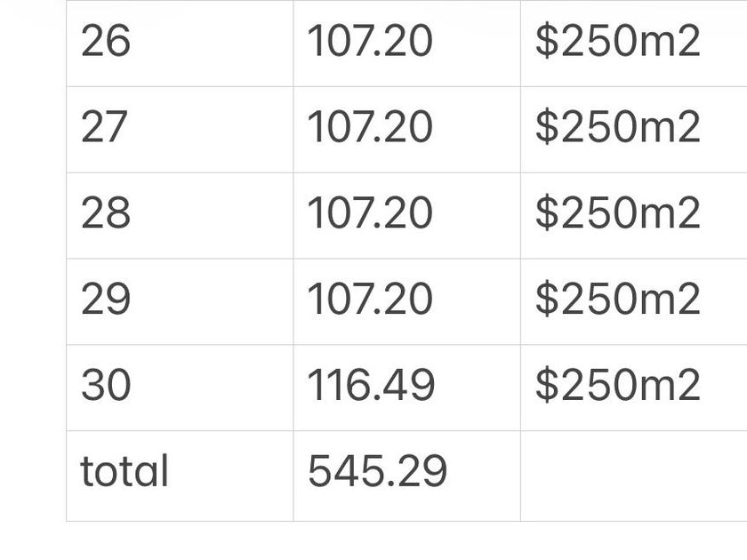
Task: Select the empty price cell in total row
Action: (x=633, y=475)
